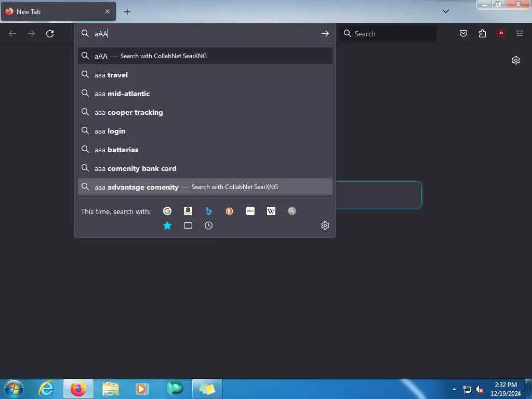Focus the toolbar Search box
Image resolution: width=532 pixels, height=399 pixels.
(x=388, y=34)
